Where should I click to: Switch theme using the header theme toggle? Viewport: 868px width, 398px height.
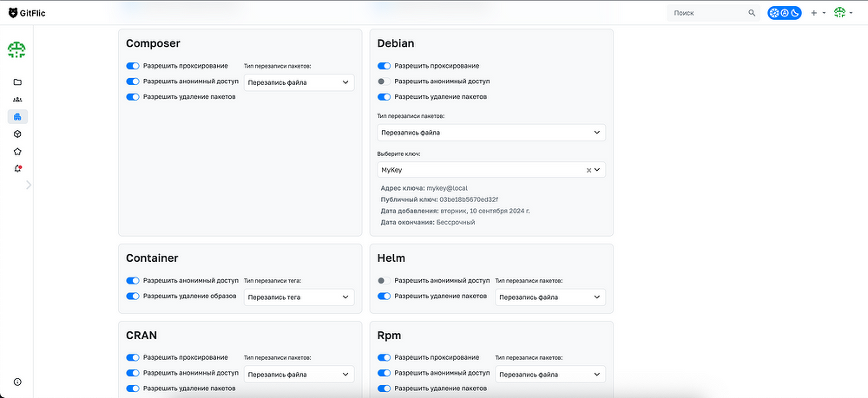[785, 13]
